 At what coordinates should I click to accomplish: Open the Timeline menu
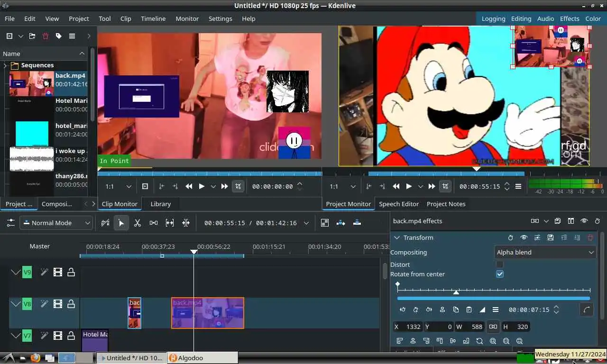click(153, 18)
